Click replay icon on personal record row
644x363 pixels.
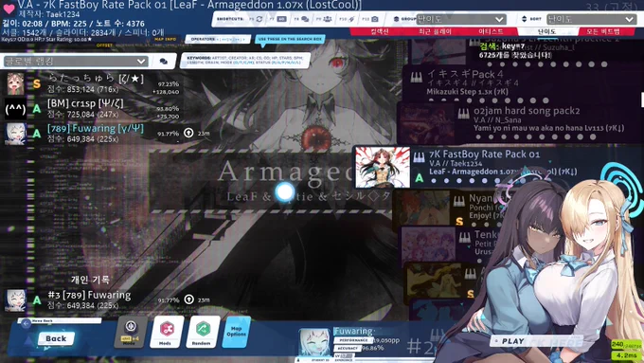(188, 299)
